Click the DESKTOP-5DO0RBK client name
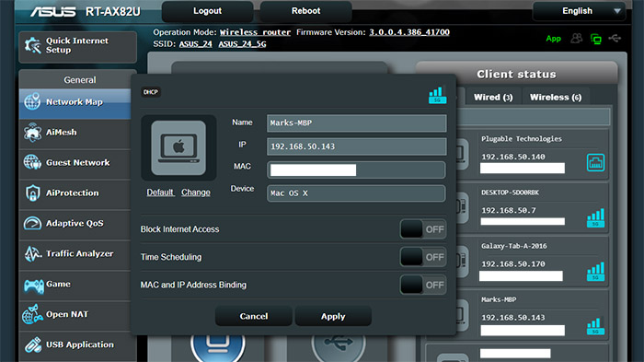Screen dimensions: 644x362 510,193
